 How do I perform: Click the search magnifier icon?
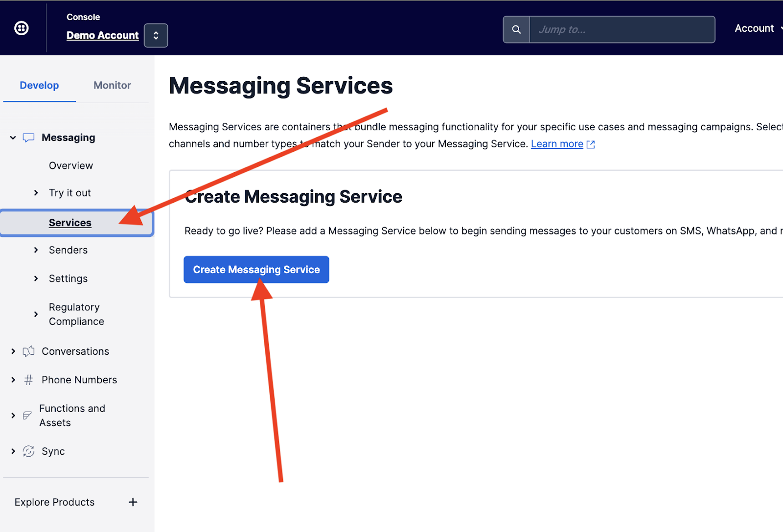(x=516, y=29)
